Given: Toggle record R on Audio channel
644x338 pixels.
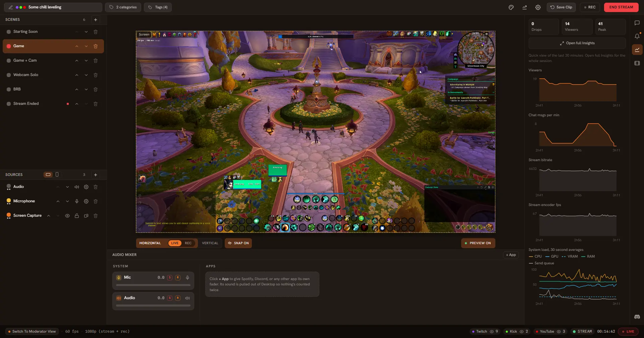Looking at the screenshot, I should [178, 298].
